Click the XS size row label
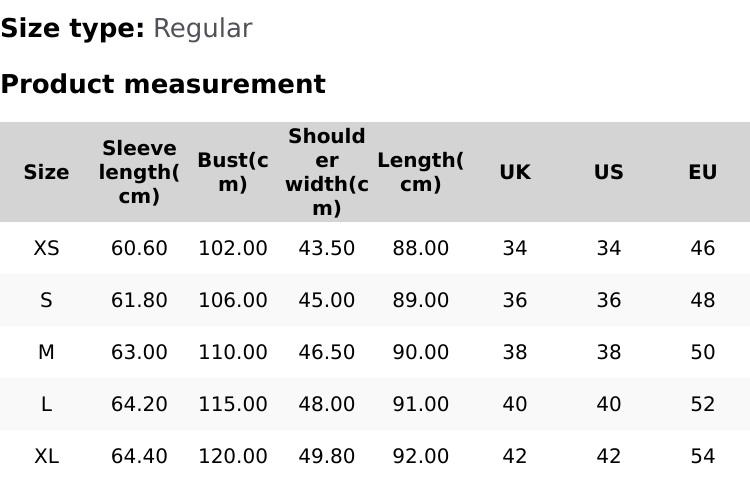Image resolution: width=750 pixels, height=482 pixels. click(46, 248)
